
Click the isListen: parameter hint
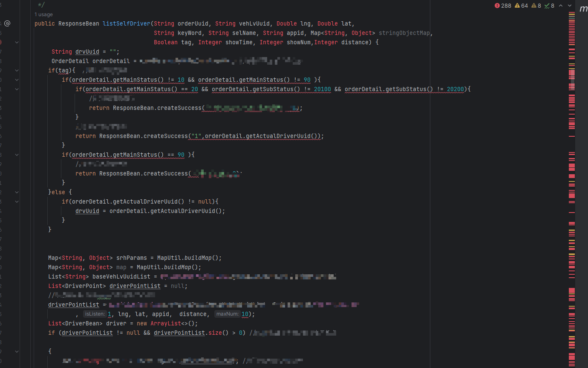coord(95,314)
